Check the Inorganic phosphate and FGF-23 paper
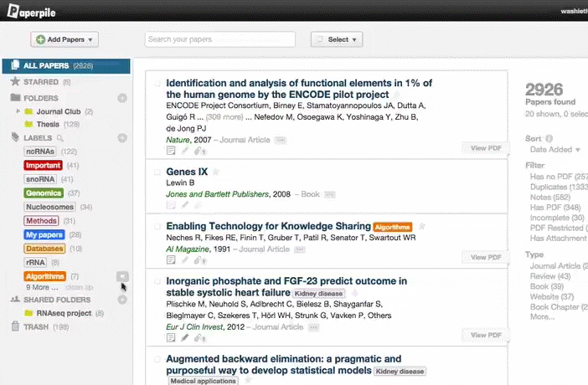Image resolution: width=588 pixels, height=385 pixels. 157,281
